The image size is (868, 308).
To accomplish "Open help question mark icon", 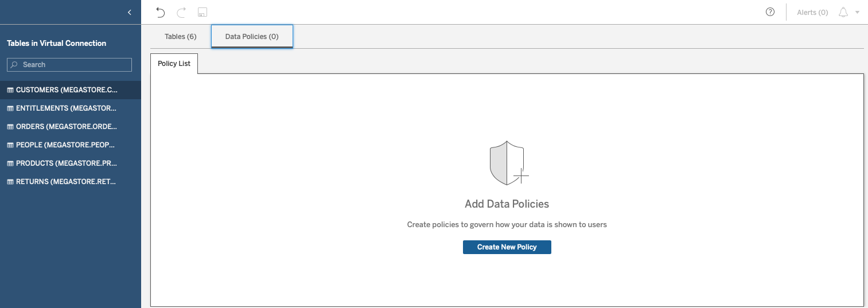I will [x=770, y=12].
